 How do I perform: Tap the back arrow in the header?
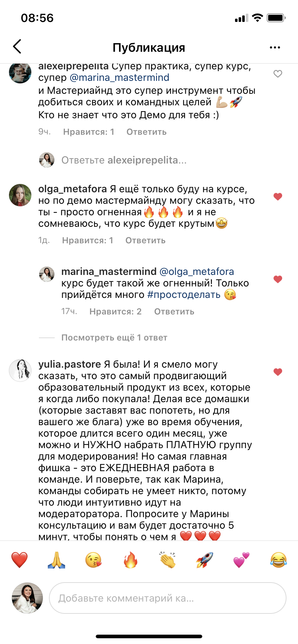tap(17, 47)
